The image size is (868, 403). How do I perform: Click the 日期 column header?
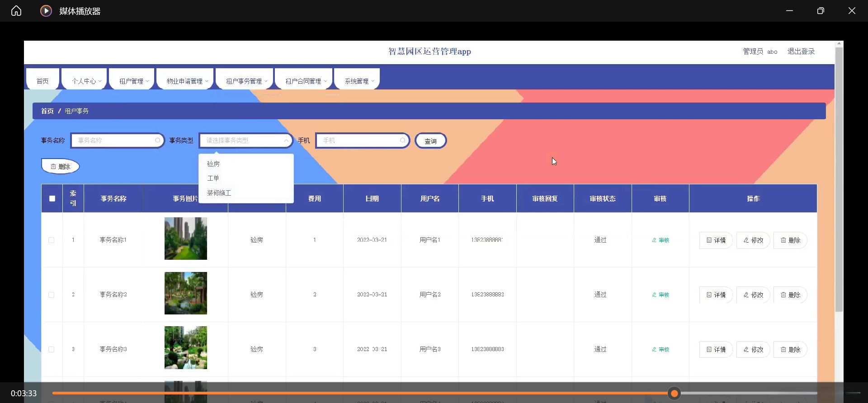pyautogui.click(x=372, y=198)
